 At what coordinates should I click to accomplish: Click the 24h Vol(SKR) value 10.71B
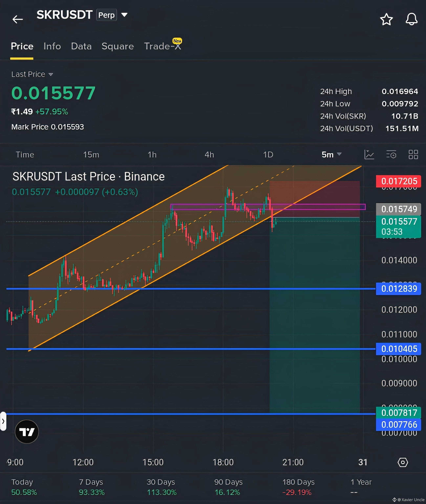(405, 116)
